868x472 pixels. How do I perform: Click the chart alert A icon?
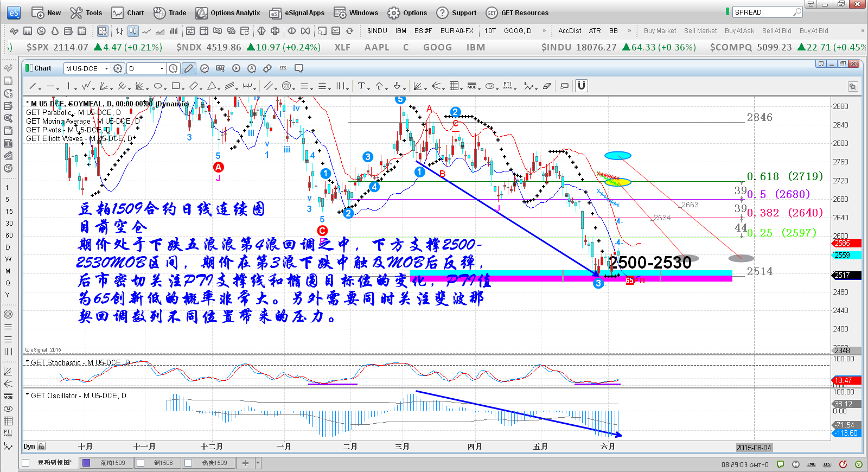coord(252,68)
